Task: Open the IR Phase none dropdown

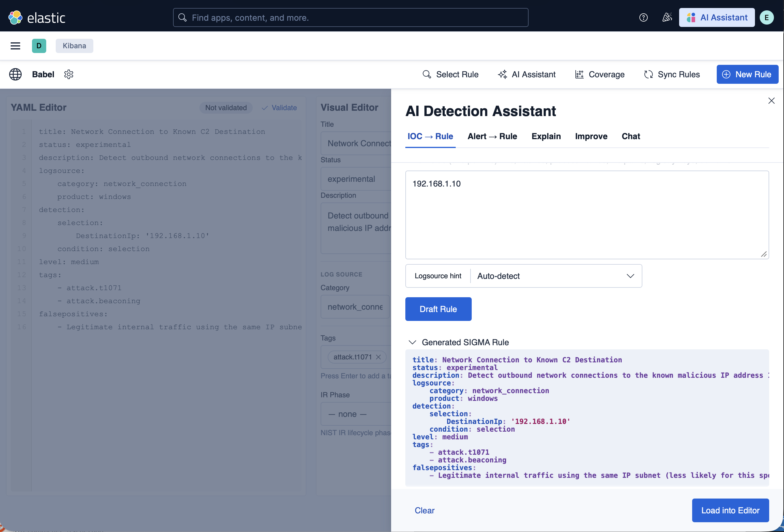Action: click(356, 414)
